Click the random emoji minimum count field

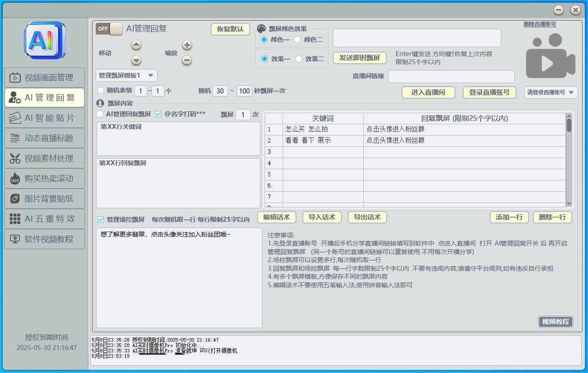(x=141, y=91)
